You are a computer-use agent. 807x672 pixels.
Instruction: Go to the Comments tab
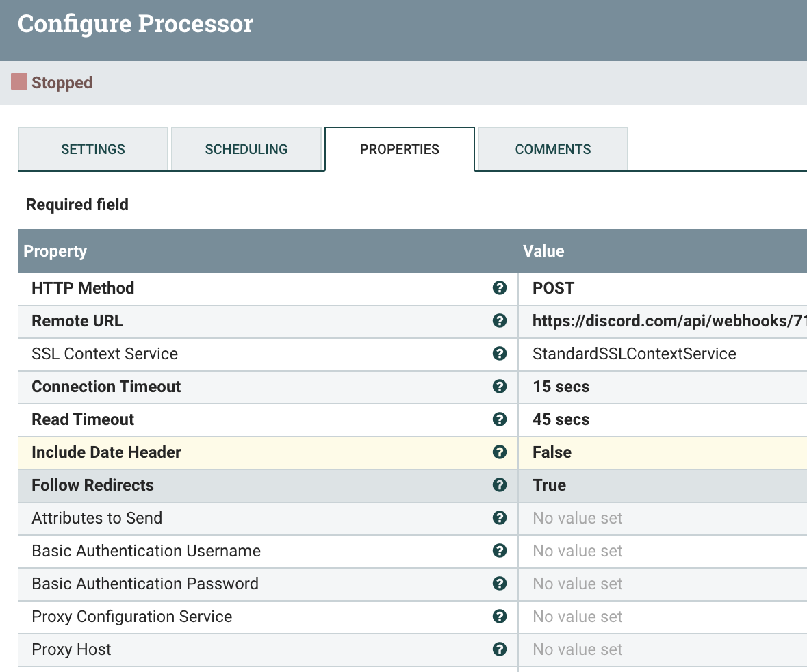coord(553,149)
